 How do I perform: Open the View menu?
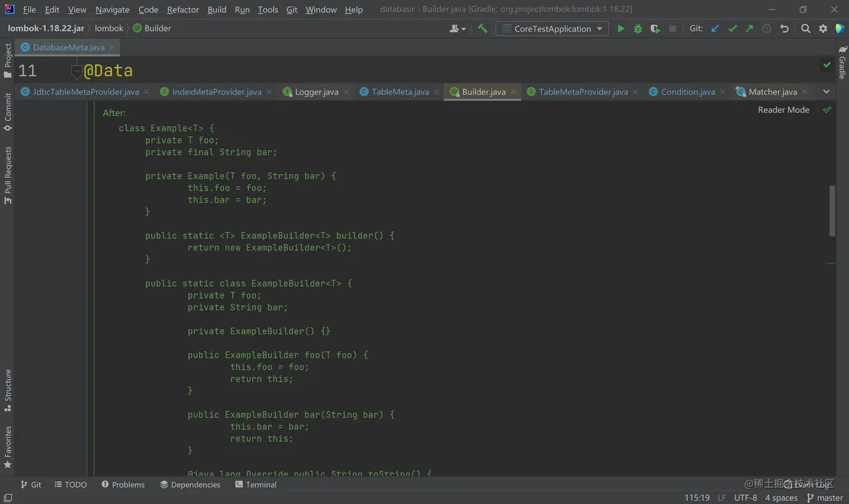tap(77, 10)
